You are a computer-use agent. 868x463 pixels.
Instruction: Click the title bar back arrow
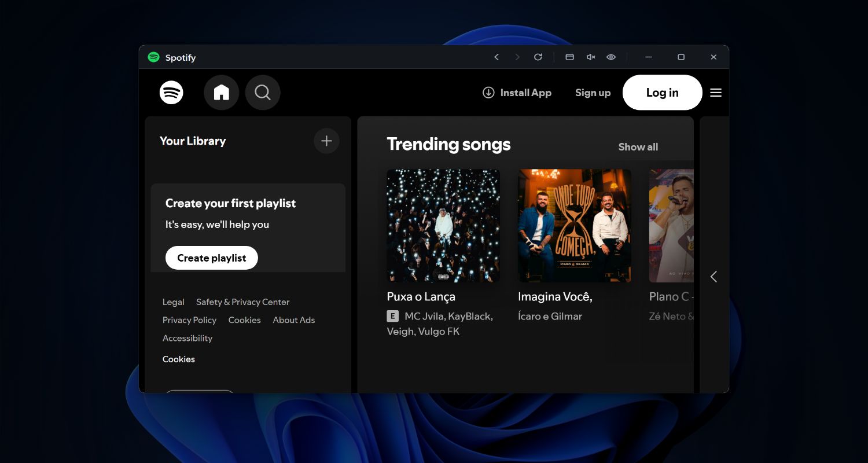click(496, 57)
